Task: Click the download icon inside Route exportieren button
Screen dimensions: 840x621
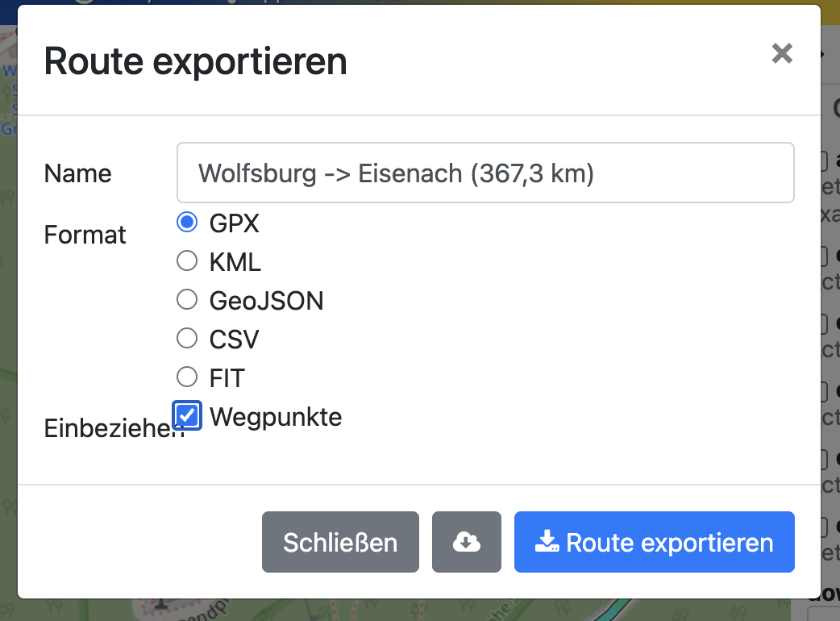Action: 547,542
